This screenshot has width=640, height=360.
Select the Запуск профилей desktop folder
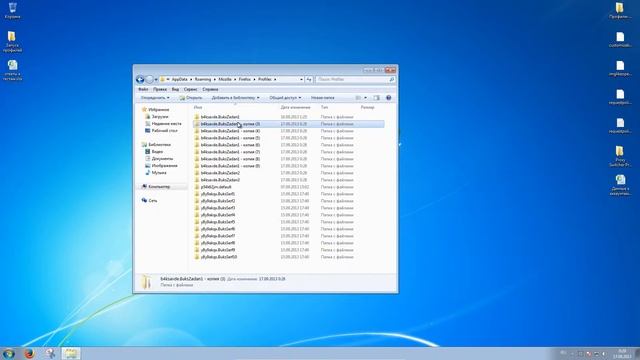pos(12,42)
